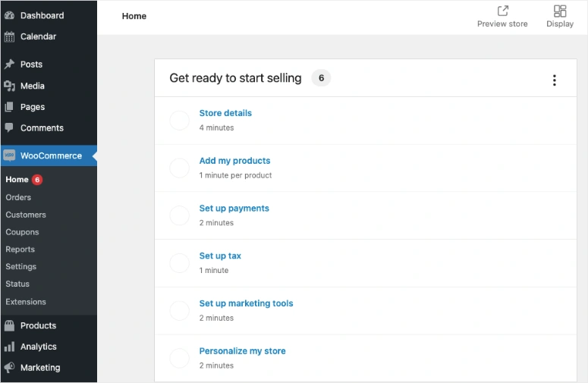Screen dimensions: 588x383
Task: Go to WooCommerce Orders submenu
Action: pos(18,197)
